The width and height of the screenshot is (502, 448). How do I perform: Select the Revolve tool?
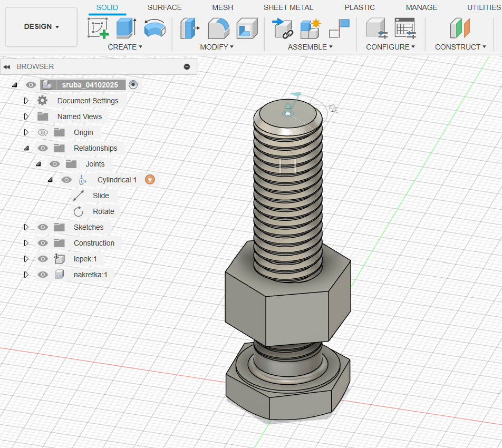[x=155, y=28]
